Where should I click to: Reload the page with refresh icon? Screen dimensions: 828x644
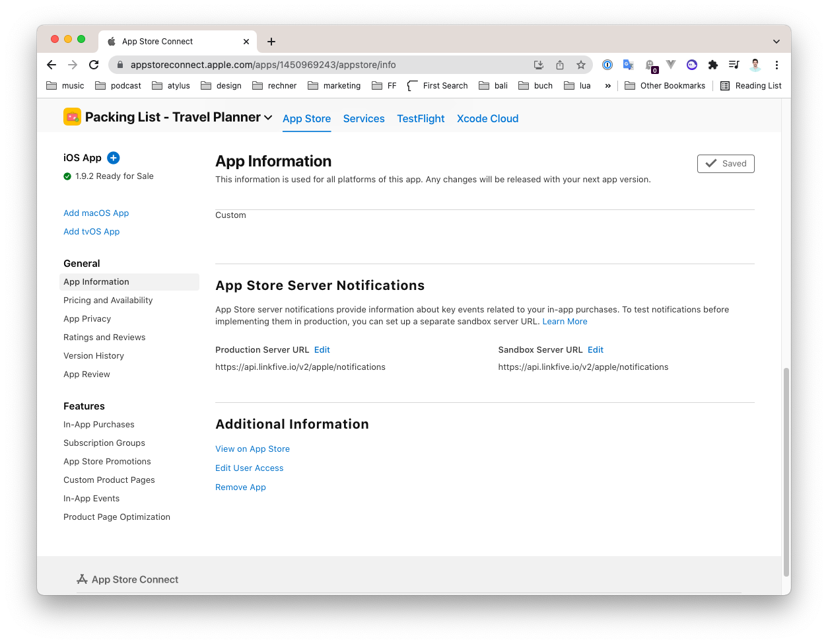coord(94,65)
